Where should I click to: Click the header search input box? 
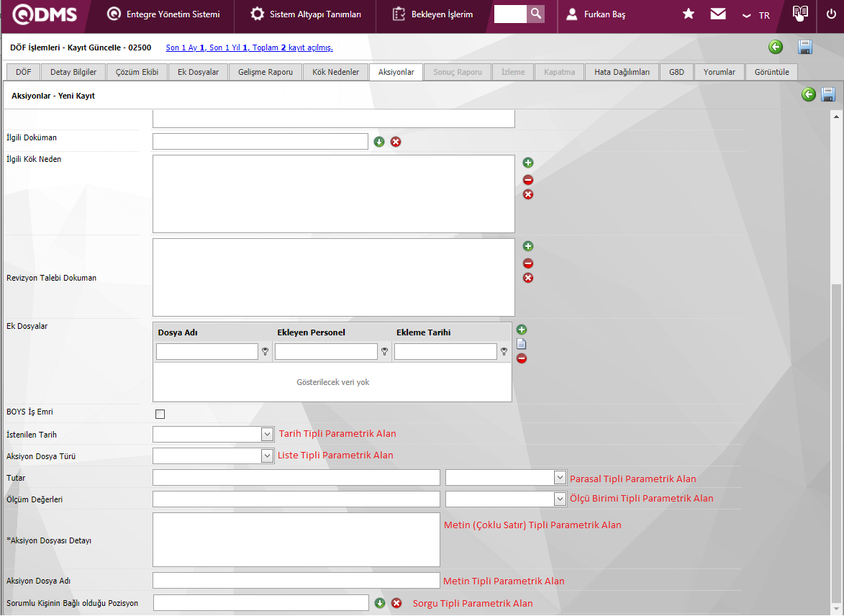510,14
